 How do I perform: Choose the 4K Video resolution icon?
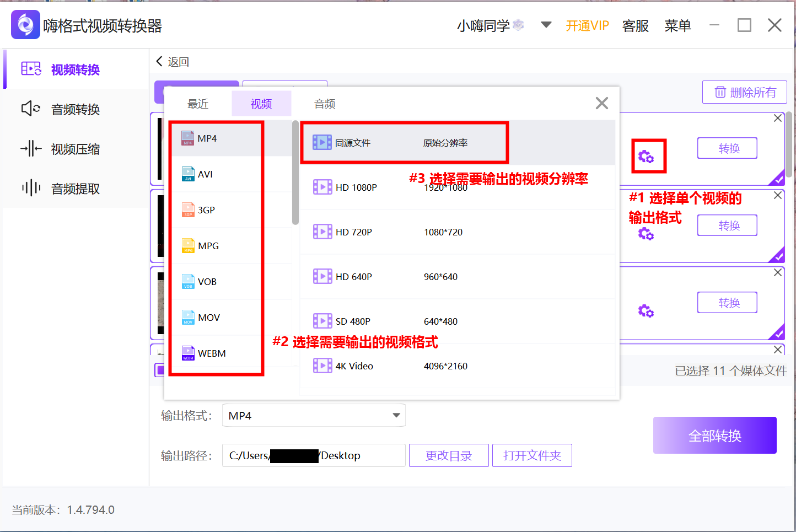pyautogui.click(x=322, y=366)
